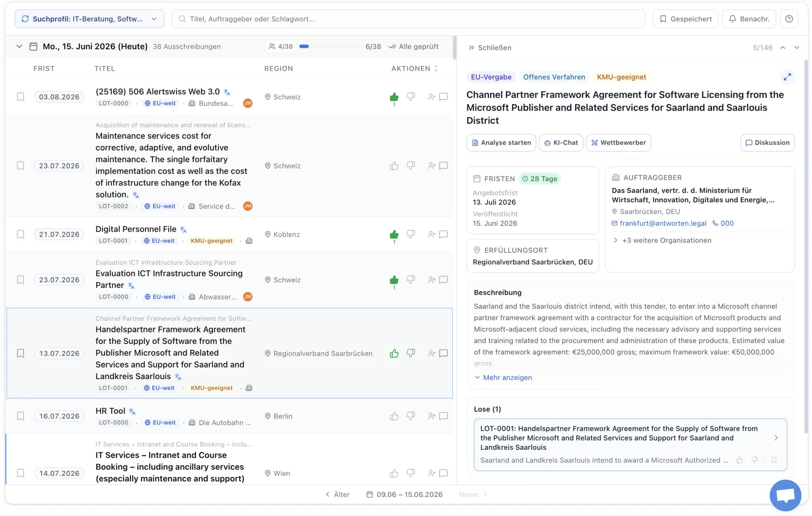This screenshot has width=812, height=516.
Task: Click JM avatar on Abwasser row
Action: pyautogui.click(x=248, y=297)
